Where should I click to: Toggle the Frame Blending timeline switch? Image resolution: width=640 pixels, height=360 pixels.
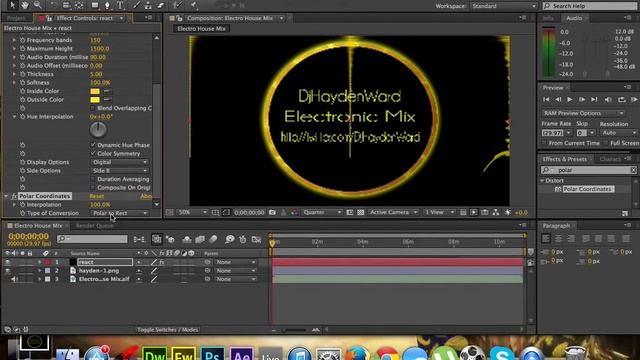coord(200,240)
